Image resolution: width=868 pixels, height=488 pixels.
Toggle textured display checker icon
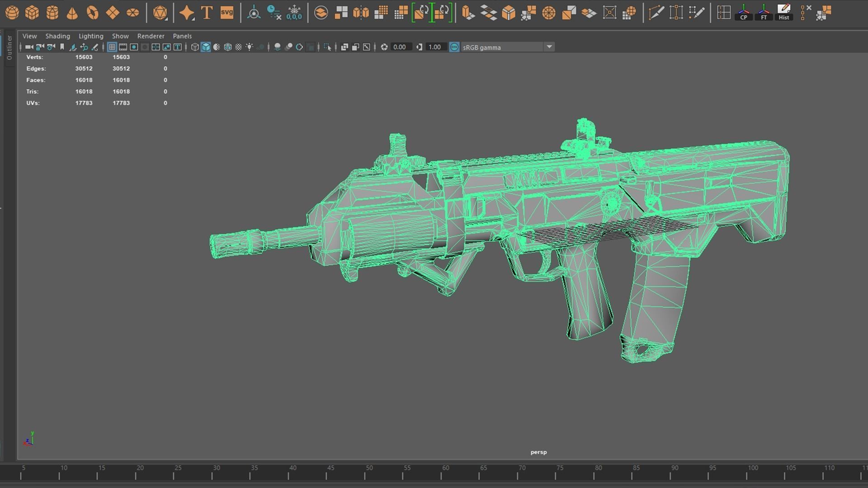(x=238, y=47)
